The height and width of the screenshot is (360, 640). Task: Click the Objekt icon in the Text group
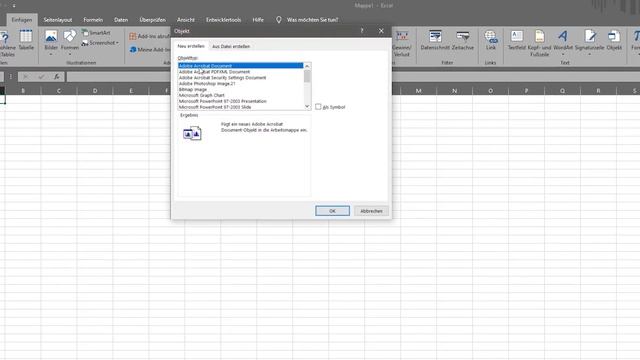(614, 40)
